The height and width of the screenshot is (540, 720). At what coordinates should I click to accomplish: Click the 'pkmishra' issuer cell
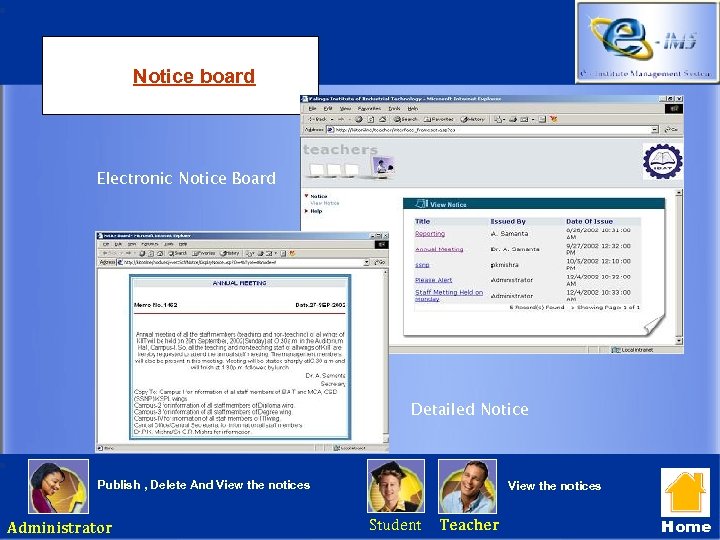(505, 265)
